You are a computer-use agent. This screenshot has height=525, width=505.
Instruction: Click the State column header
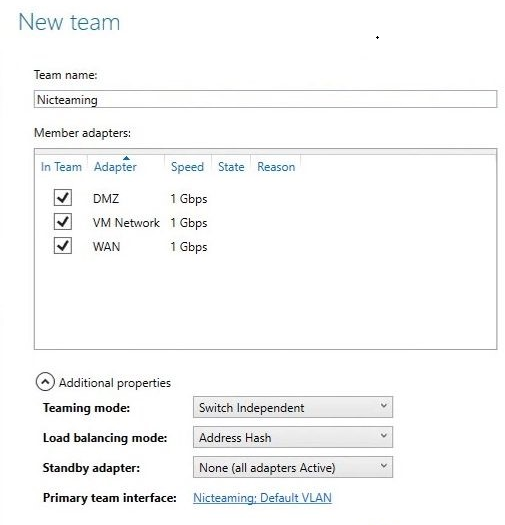click(x=231, y=167)
